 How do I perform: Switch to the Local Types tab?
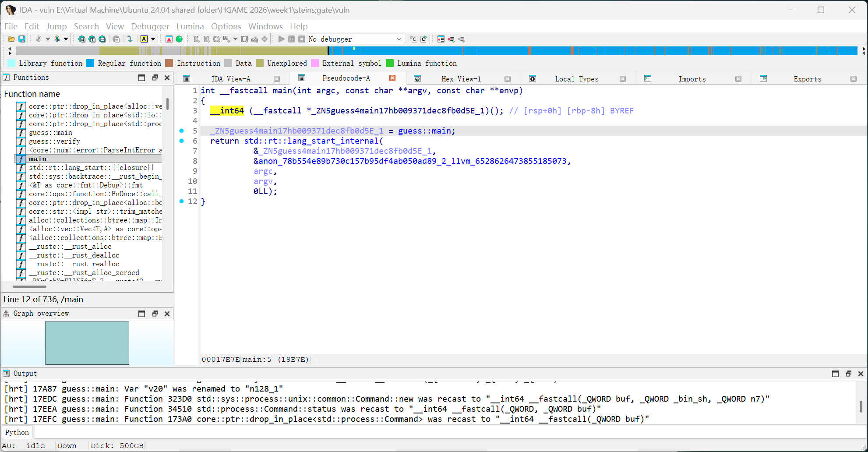pyautogui.click(x=576, y=79)
